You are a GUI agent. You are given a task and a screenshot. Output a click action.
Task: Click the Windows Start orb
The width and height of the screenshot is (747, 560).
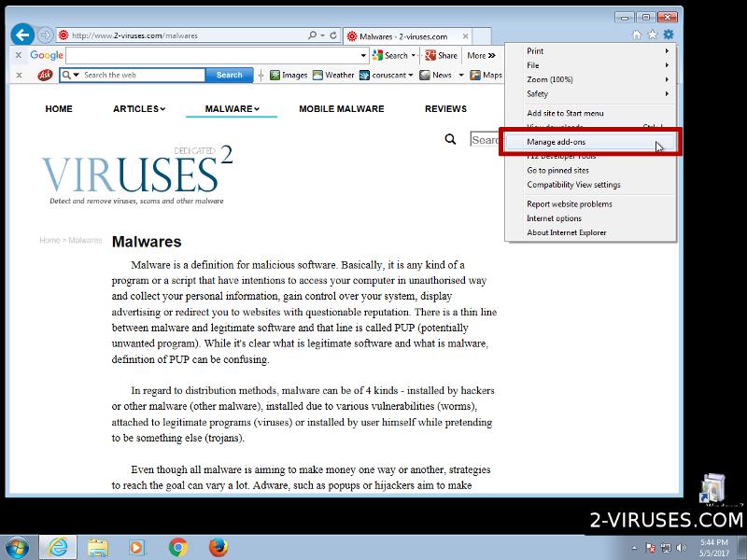(18, 548)
